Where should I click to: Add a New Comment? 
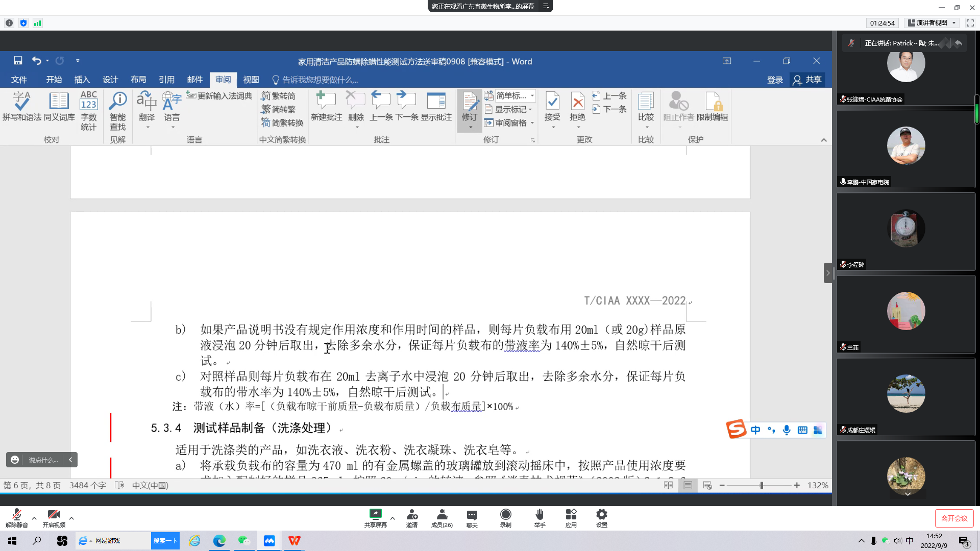pos(327,107)
